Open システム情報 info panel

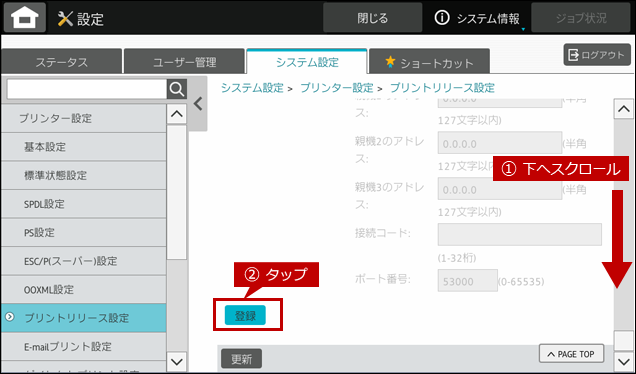(477, 18)
